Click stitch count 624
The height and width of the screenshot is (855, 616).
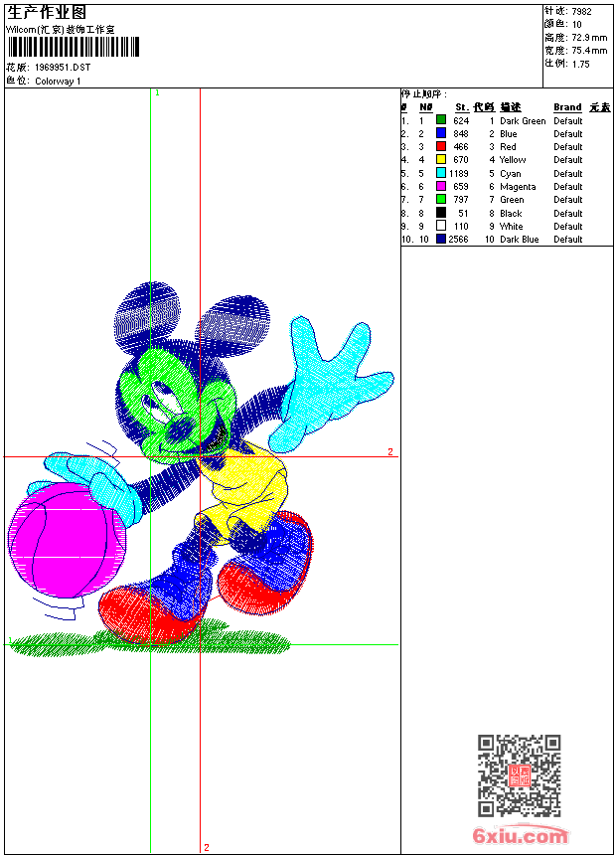point(461,121)
